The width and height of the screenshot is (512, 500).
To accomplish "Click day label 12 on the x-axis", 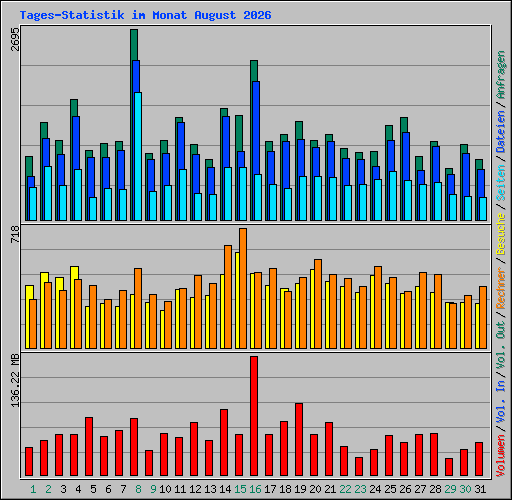I will point(195,489).
